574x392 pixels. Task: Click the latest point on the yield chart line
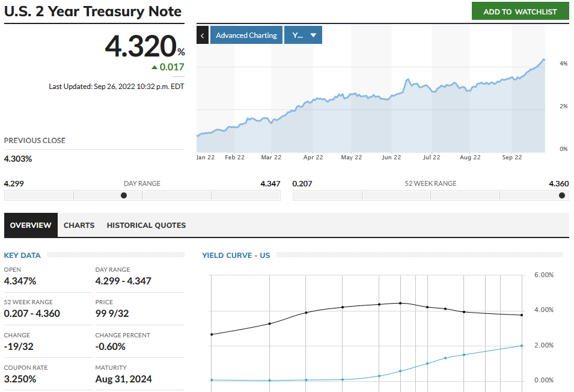point(544,60)
